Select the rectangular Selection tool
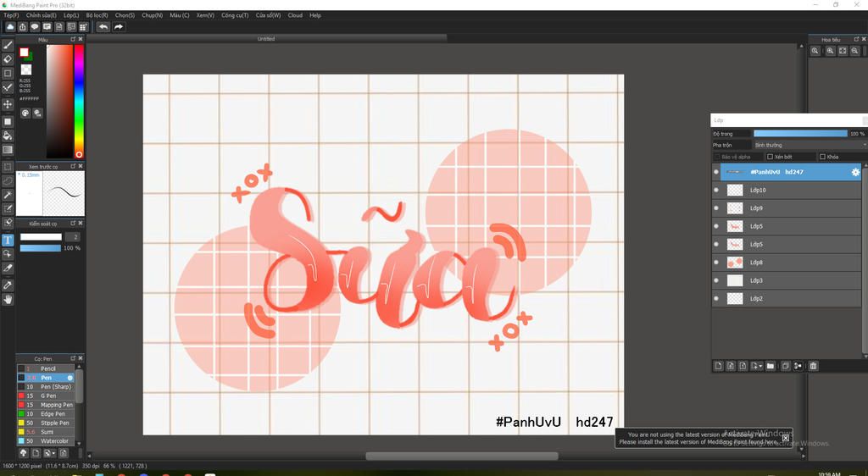The width and height of the screenshot is (868, 476). [8, 166]
